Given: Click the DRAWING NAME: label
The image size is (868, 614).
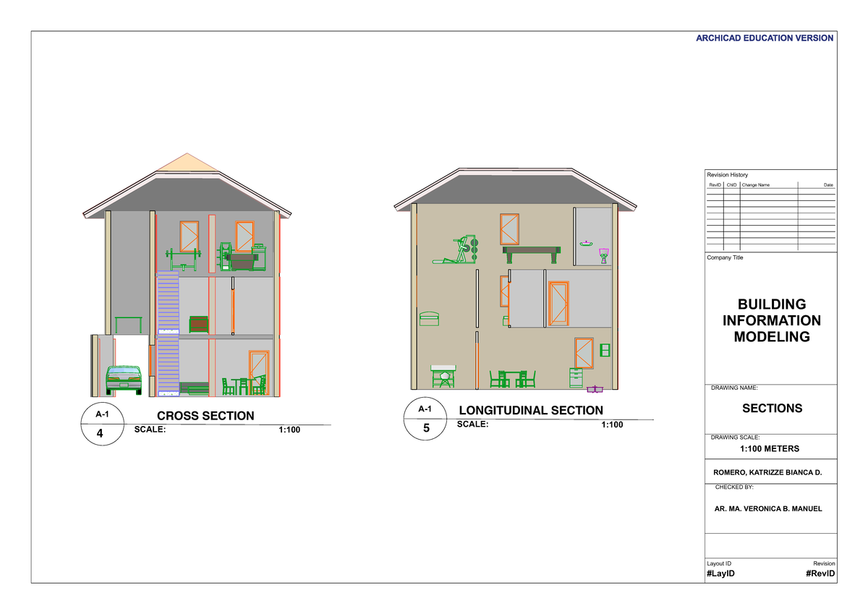Looking at the screenshot, I should 736,388.
